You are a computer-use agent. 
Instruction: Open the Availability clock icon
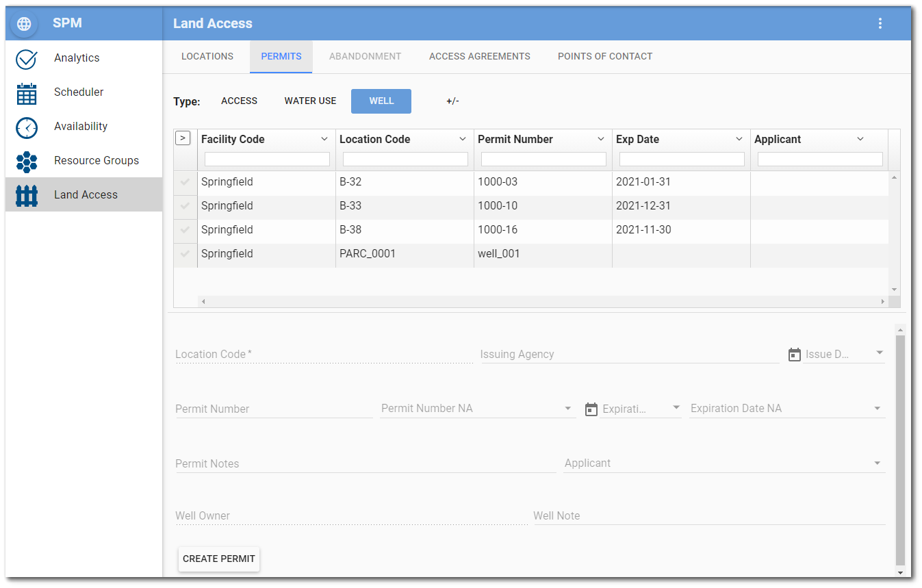click(x=26, y=127)
